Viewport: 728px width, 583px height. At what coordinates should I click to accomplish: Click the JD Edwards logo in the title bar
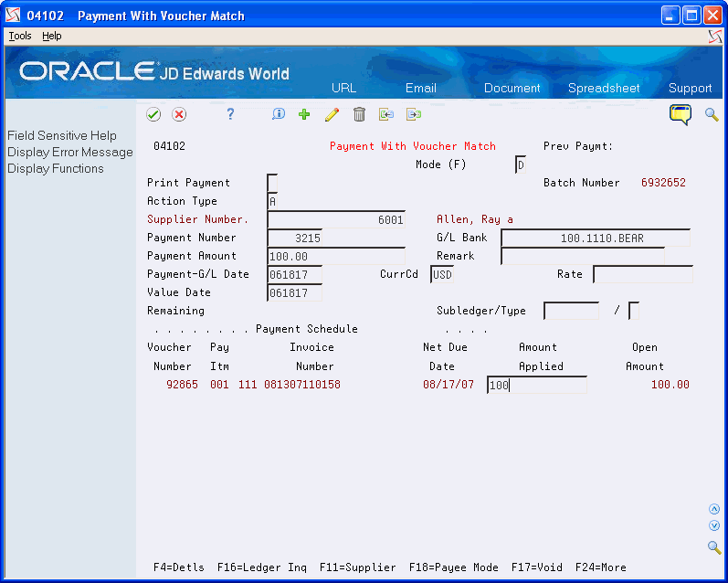(14, 16)
